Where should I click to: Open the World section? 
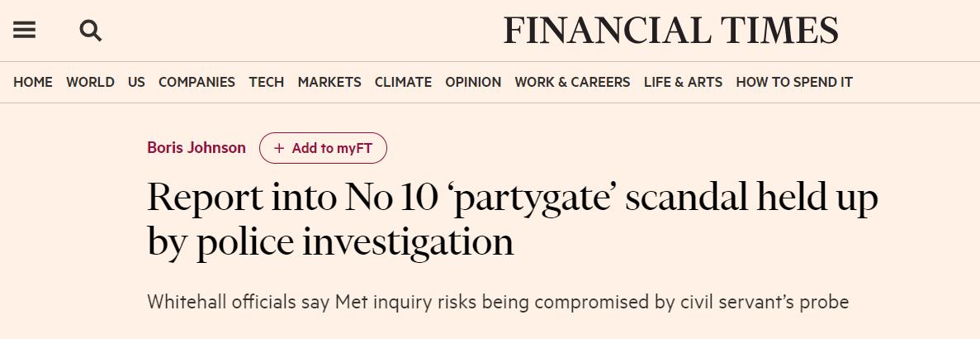click(90, 82)
